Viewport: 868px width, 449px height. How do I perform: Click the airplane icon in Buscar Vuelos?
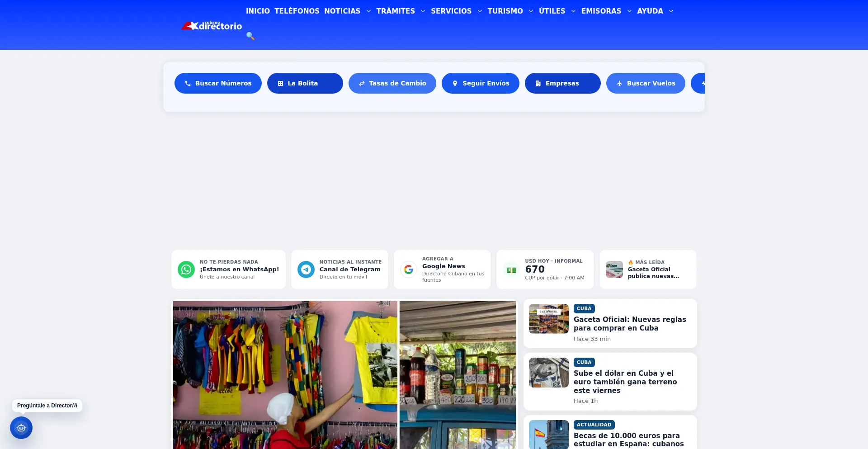pos(619,84)
